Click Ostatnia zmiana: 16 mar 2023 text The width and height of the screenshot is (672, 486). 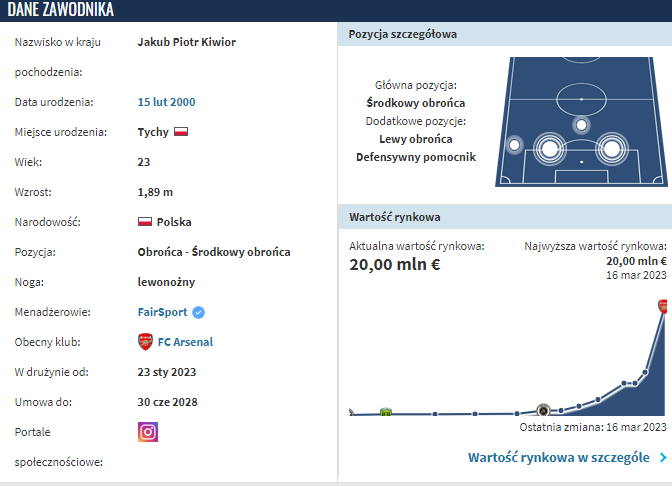[x=593, y=427]
